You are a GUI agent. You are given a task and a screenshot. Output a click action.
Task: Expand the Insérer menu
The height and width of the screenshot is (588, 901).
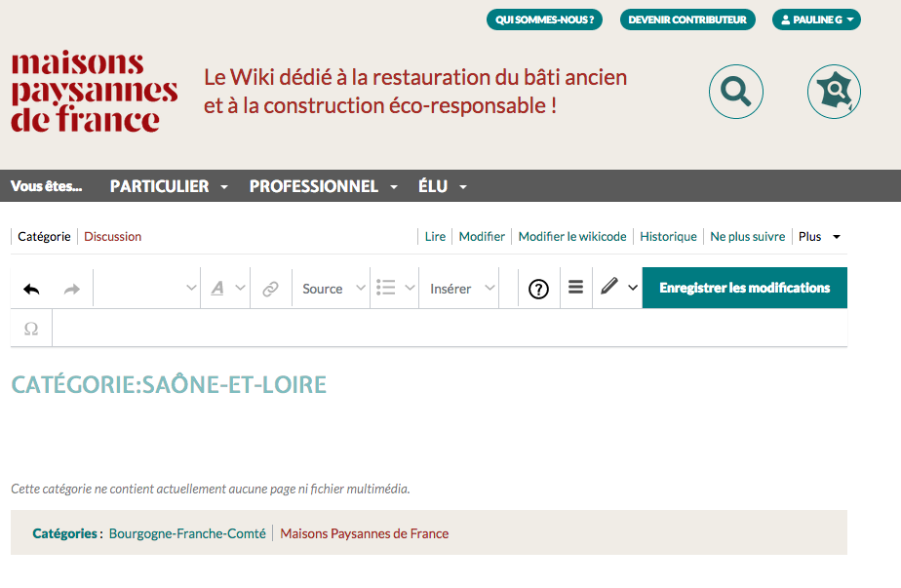[462, 289]
